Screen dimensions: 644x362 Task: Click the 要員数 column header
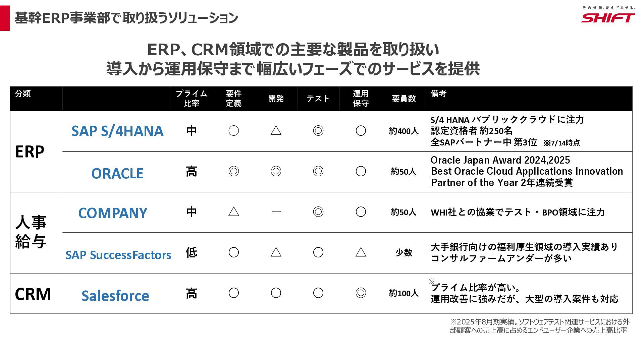tap(404, 99)
